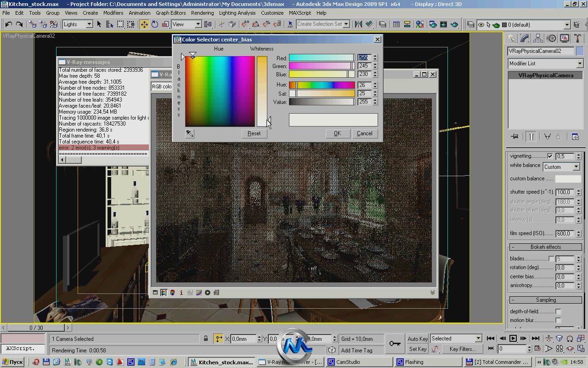The width and height of the screenshot is (588, 368).
Task: Toggle the vignetting checkbox
Action: coord(550,156)
